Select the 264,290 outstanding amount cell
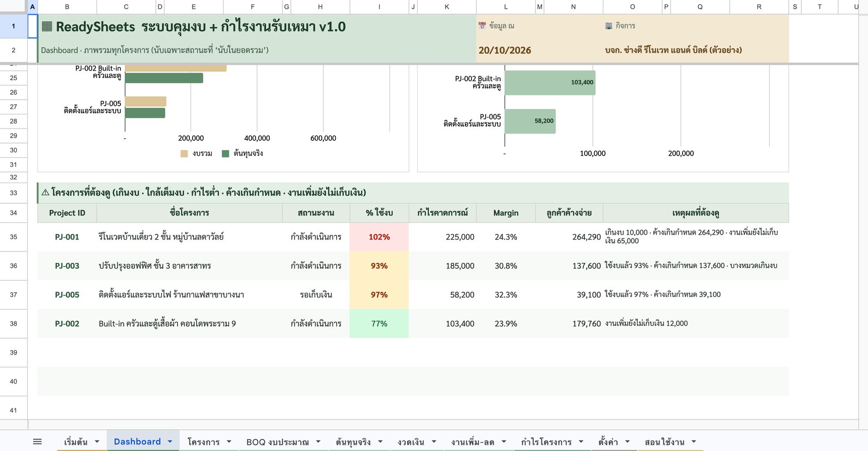The height and width of the screenshot is (451, 868). click(569, 237)
